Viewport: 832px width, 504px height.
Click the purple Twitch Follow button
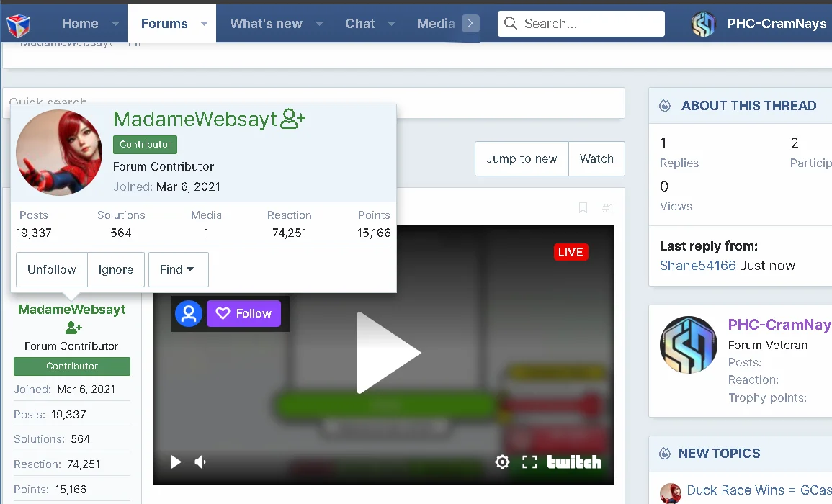point(243,313)
